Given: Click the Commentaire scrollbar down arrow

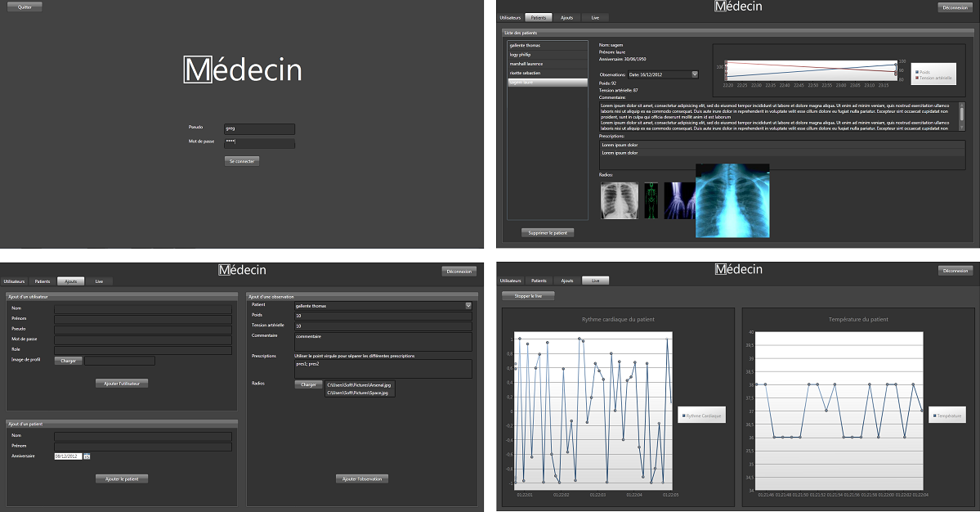Looking at the screenshot, I should point(961,128).
